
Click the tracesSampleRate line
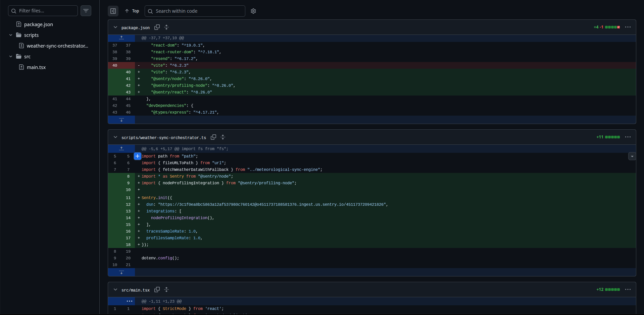[x=372, y=231]
